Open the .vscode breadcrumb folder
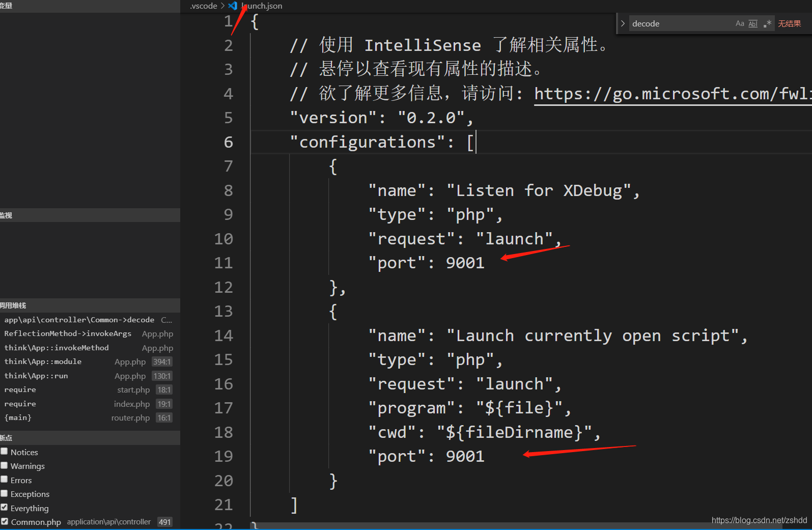 pyautogui.click(x=204, y=6)
